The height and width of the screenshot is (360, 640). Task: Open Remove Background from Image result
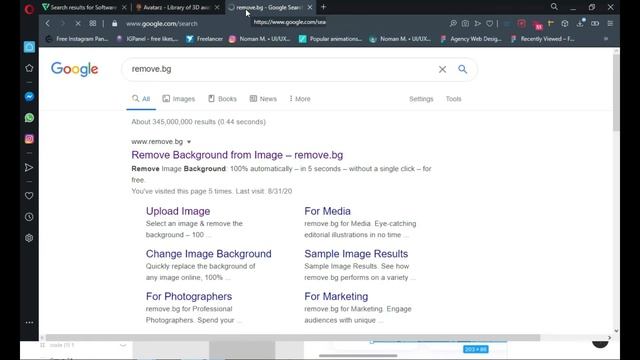click(237, 155)
